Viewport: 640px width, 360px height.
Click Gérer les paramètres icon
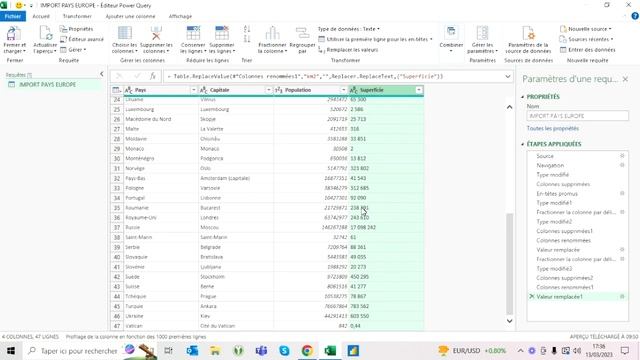[482, 33]
